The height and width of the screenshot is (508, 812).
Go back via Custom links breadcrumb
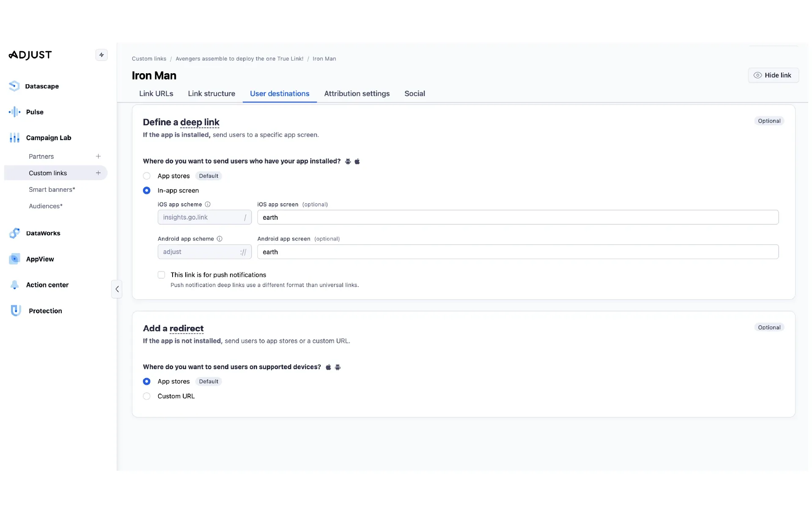(148, 58)
